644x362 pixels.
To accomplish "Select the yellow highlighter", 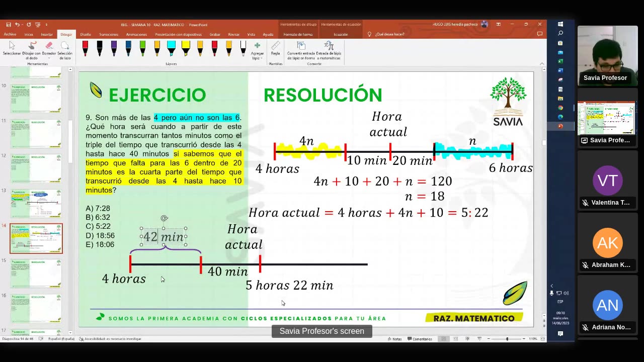I will coord(186,48).
